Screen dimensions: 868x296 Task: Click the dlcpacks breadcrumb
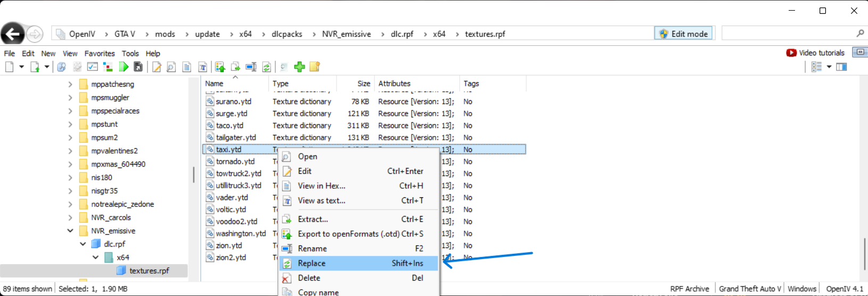coord(287,34)
